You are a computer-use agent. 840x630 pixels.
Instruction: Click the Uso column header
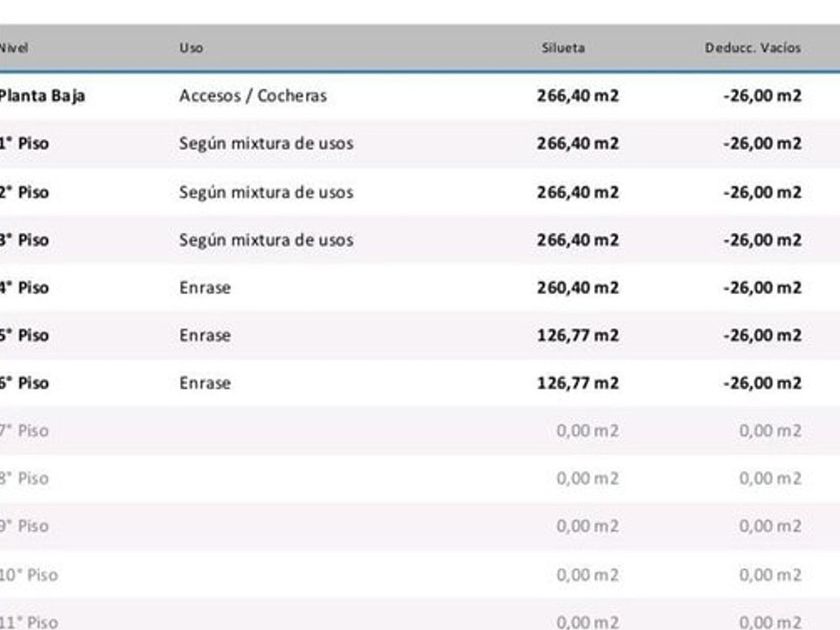[x=190, y=48]
